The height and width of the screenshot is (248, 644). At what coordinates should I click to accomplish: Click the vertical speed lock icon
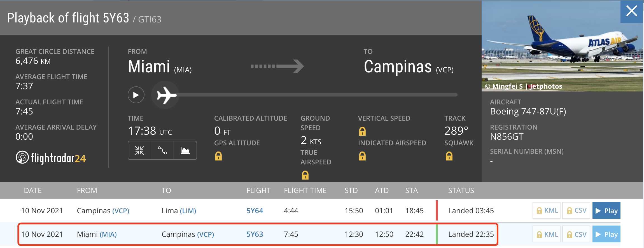pyautogui.click(x=362, y=131)
